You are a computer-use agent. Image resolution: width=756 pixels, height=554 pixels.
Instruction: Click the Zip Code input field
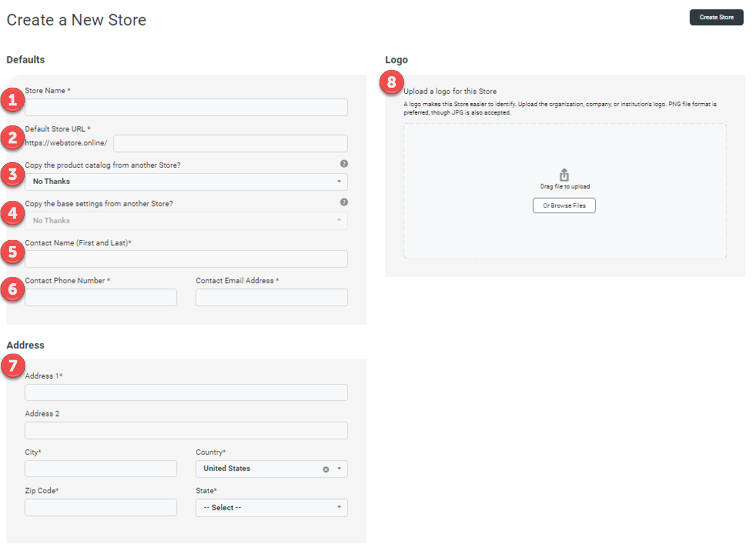coord(100,507)
